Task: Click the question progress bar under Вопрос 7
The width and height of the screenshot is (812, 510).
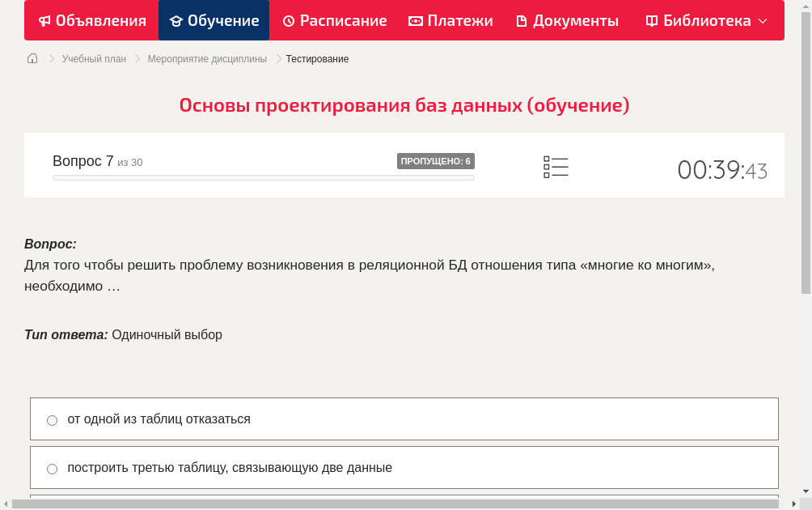Action: tap(263, 177)
